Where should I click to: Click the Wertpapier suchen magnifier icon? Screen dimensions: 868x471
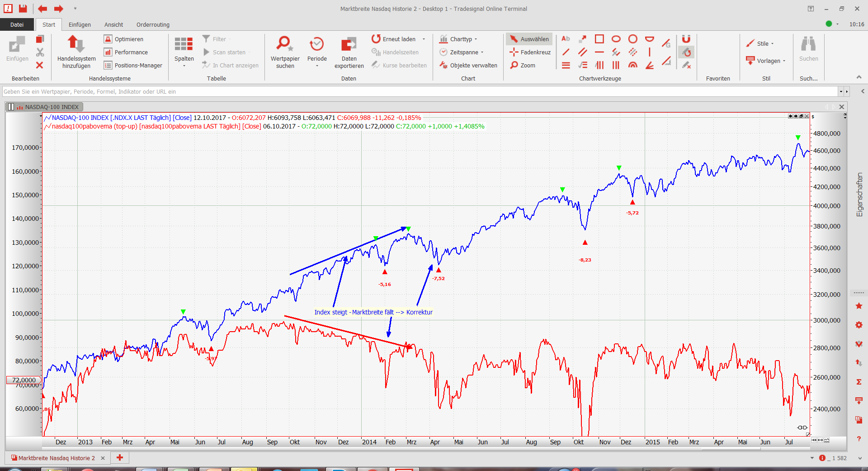coord(285,44)
